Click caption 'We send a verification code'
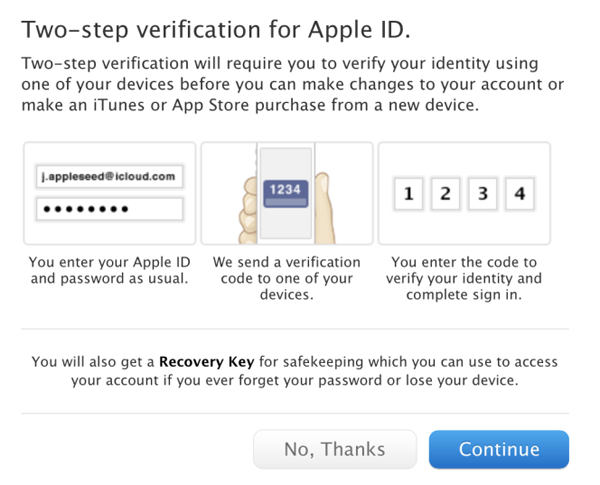Viewport: 600px width, 485px height. 287,278
